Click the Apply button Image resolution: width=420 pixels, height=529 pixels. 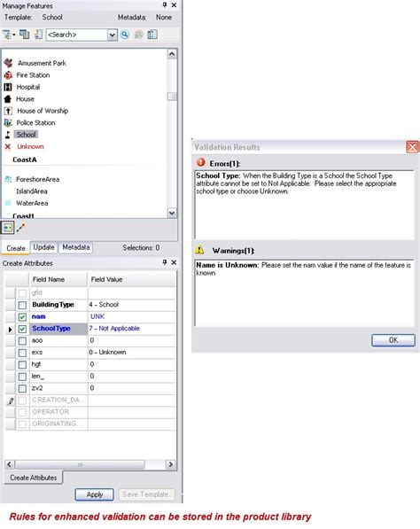pos(95,494)
